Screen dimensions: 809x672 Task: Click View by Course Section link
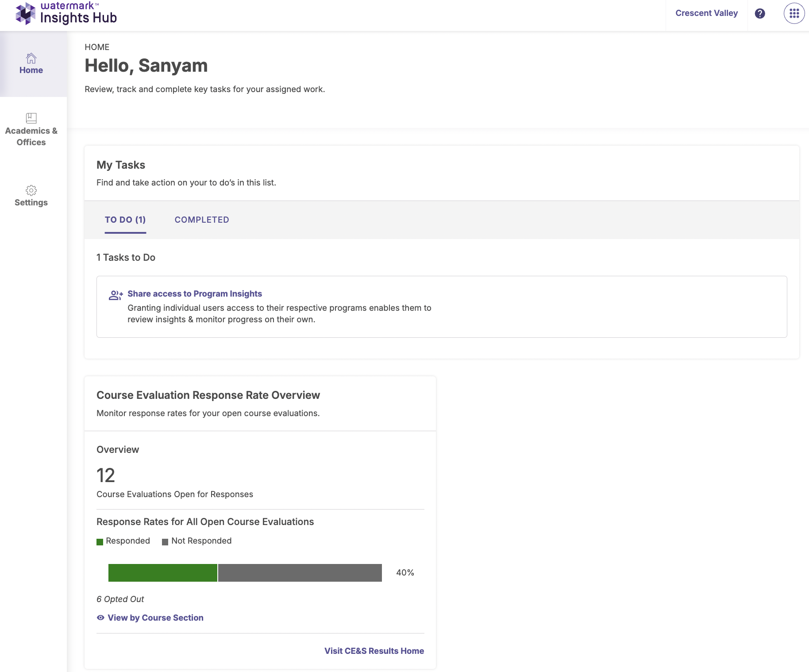(x=155, y=618)
